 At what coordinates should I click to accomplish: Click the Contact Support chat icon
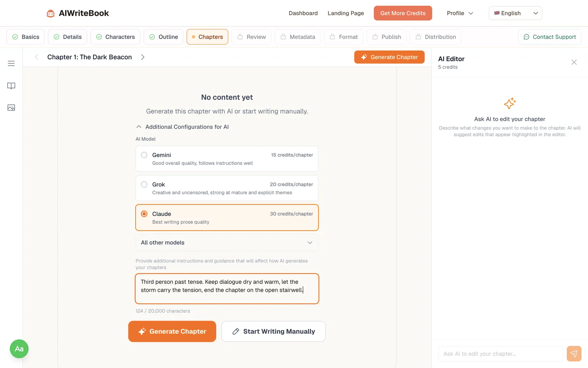tap(526, 37)
